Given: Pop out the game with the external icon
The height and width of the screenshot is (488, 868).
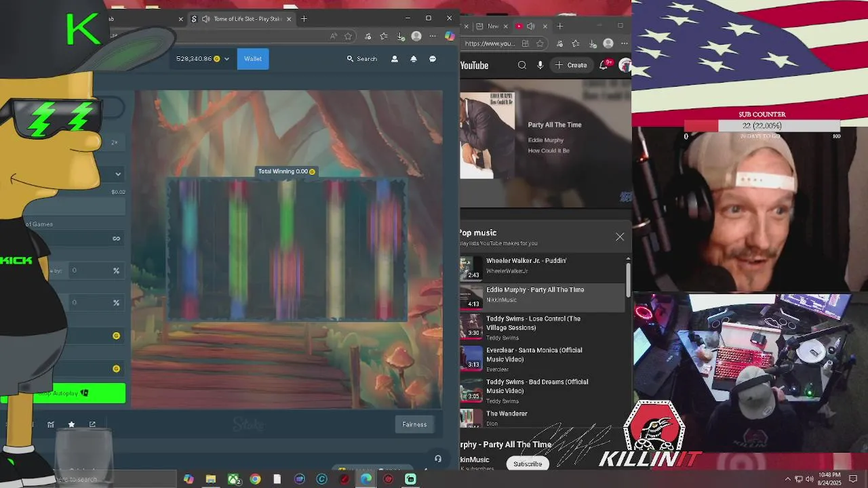Looking at the screenshot, I should (92, 424).
